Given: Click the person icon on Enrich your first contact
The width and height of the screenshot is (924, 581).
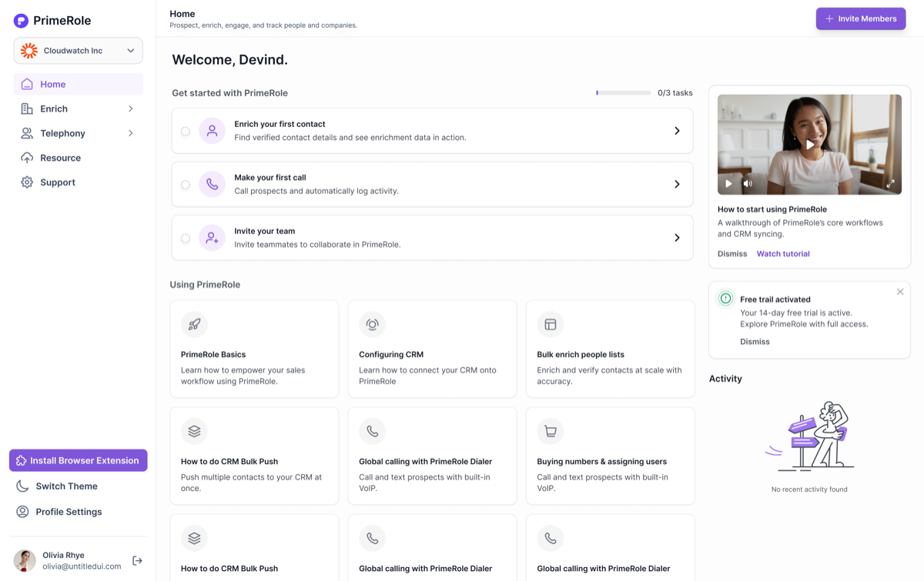Looking at the screenshot, I should (212, 131).
